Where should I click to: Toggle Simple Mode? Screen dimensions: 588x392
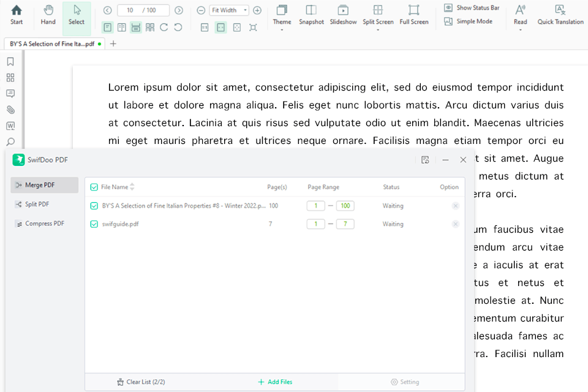pos(468,21)
